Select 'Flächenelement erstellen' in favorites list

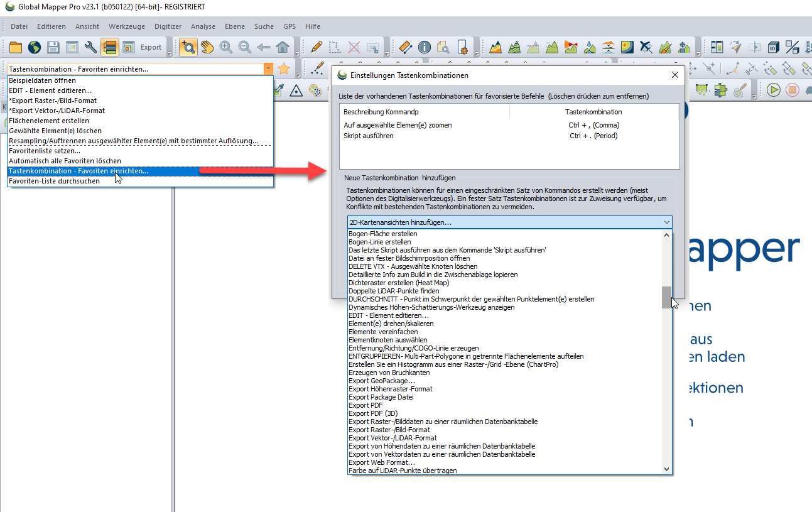[x=140, y=121]
